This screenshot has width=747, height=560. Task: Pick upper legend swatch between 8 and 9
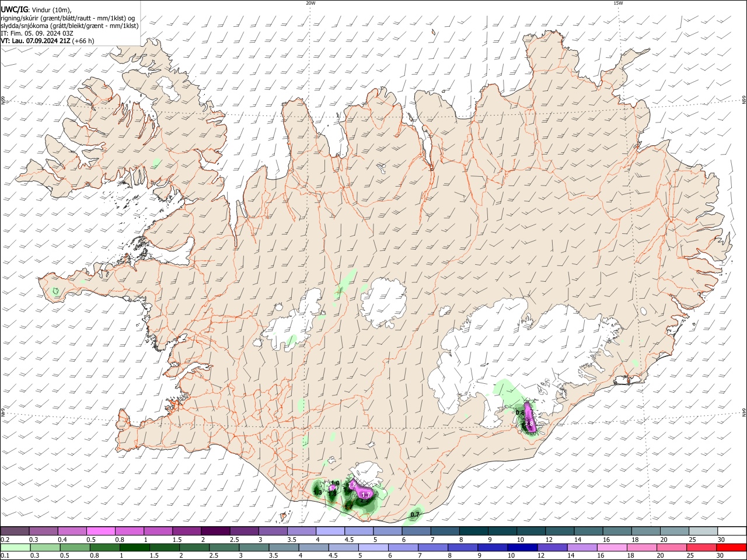pos(473,531)
